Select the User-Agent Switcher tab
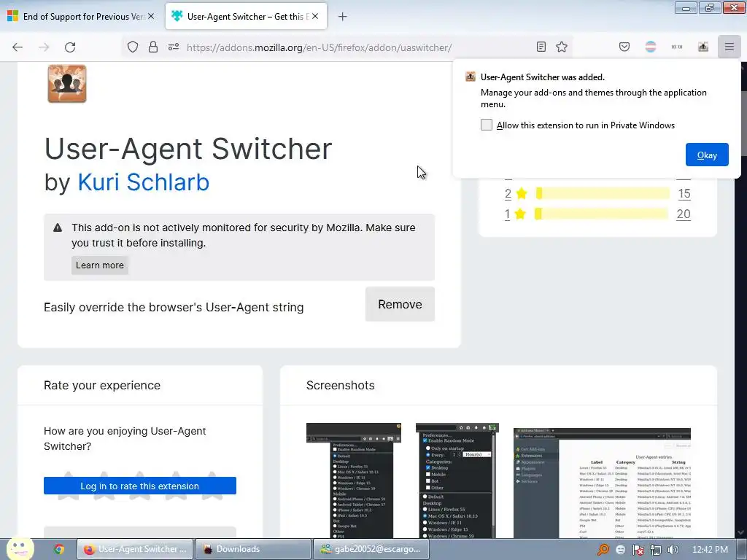The width and height of the screenshot is (747, 560). tap(246, 17)
